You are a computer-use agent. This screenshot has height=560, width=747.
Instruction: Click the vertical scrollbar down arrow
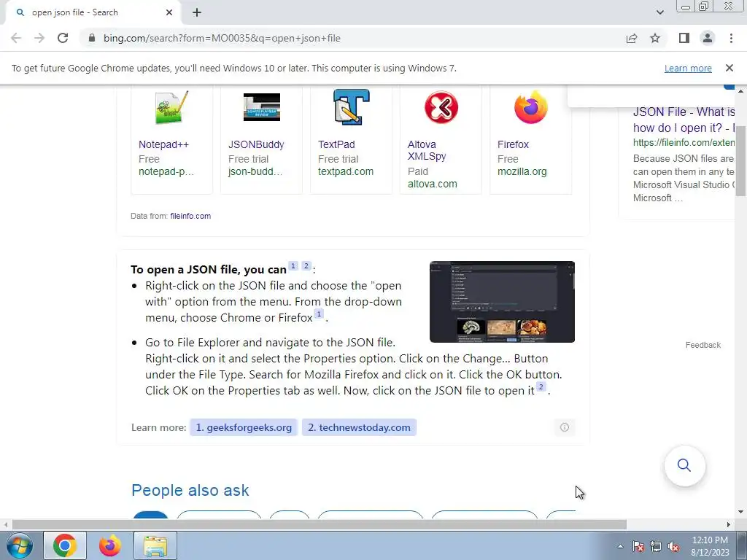(741, 512)
